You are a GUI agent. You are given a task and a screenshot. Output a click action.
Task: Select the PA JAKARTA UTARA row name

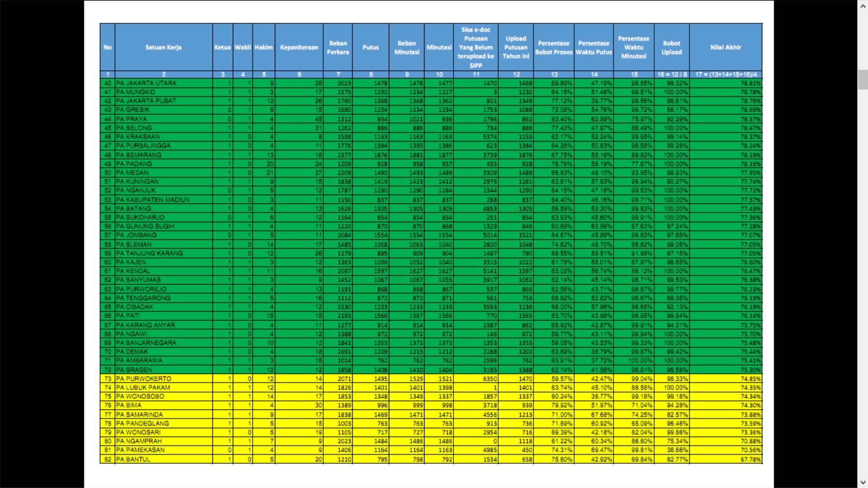coord(146,83)
